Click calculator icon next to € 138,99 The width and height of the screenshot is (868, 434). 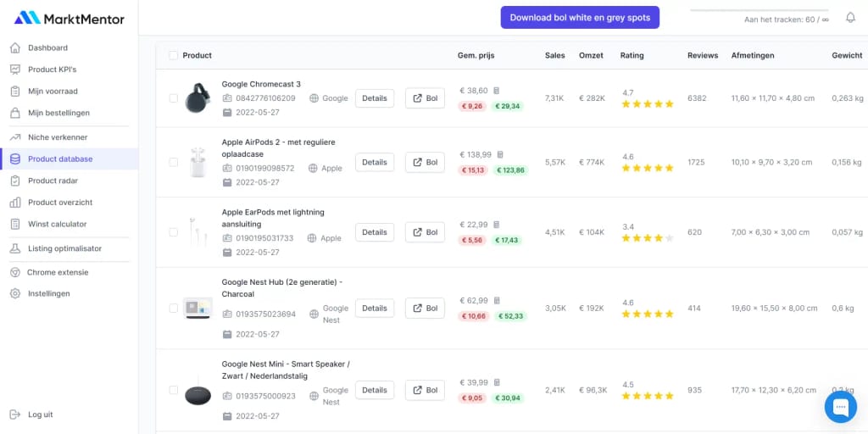click(x=500, y=155)
